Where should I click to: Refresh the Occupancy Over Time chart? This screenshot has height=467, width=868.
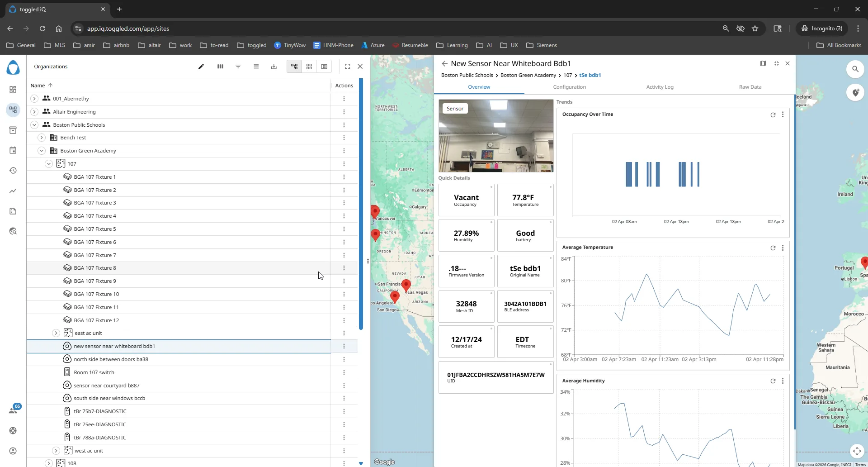(x=773, y=115)
